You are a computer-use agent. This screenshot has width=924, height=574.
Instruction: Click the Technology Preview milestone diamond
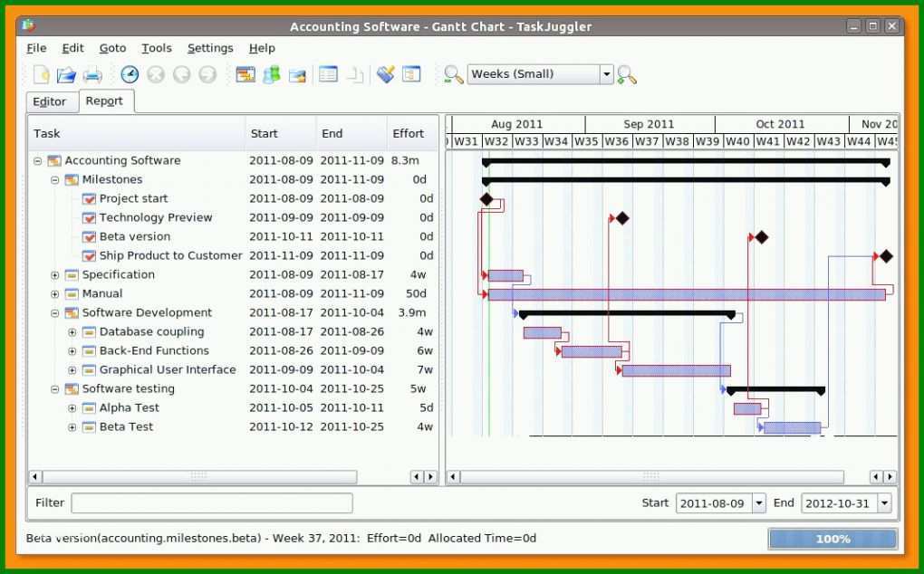[622, 218]
